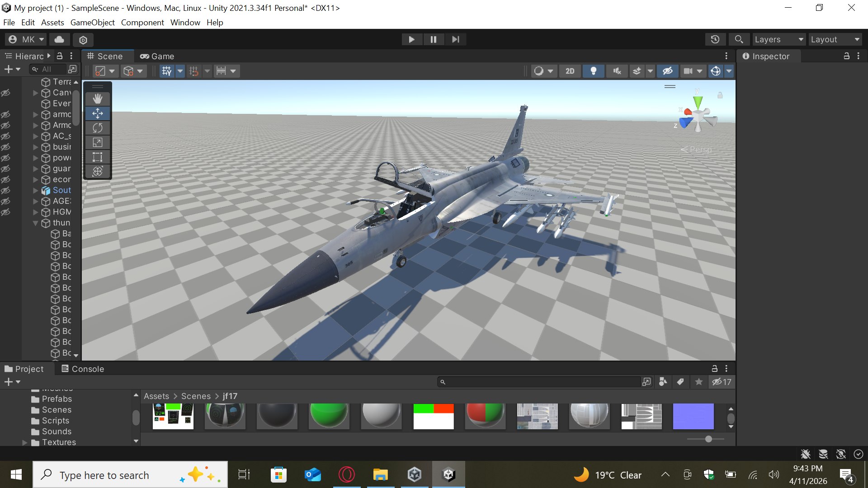The width and height of the screenshot is (868, 488).
Task: Toggle gizmos visibility in scene
Action: click(716, 71)
